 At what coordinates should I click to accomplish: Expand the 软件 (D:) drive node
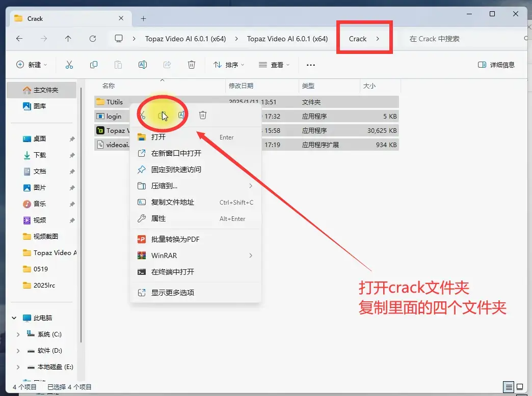tap(18, 351)
